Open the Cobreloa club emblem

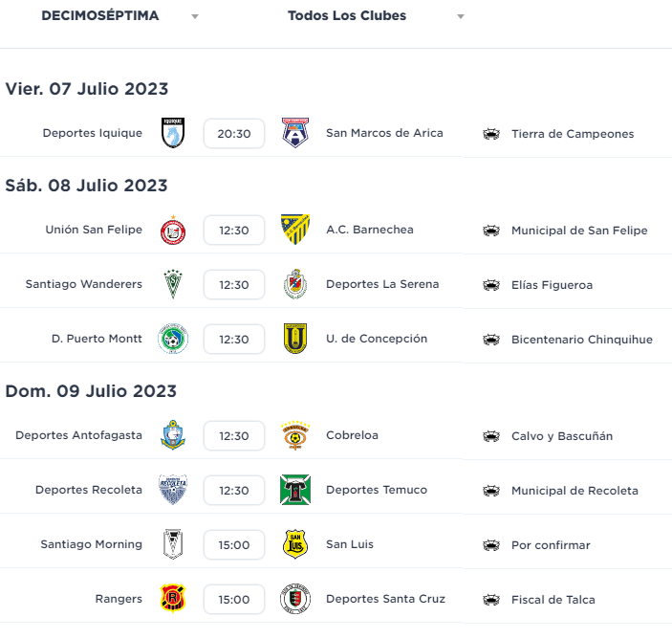[295, 435]
